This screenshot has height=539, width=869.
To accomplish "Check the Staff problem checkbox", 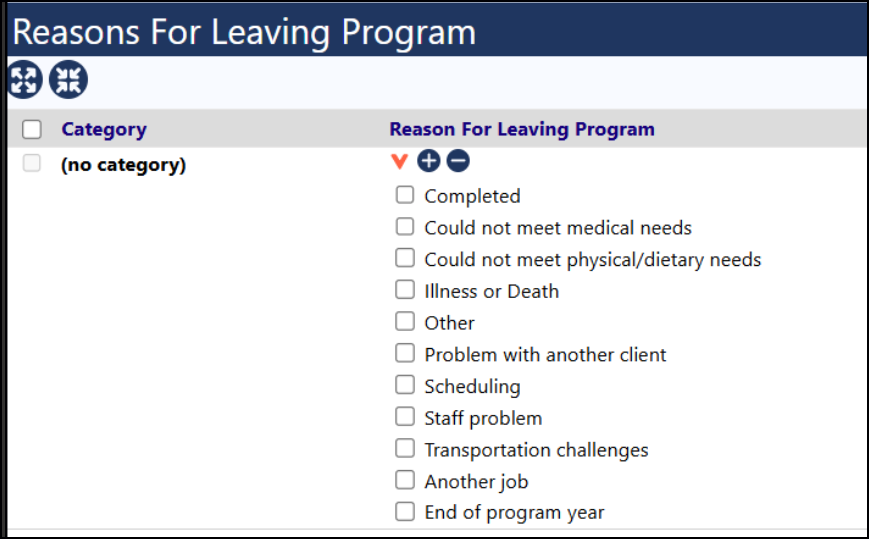I will [x=405, y=416].
